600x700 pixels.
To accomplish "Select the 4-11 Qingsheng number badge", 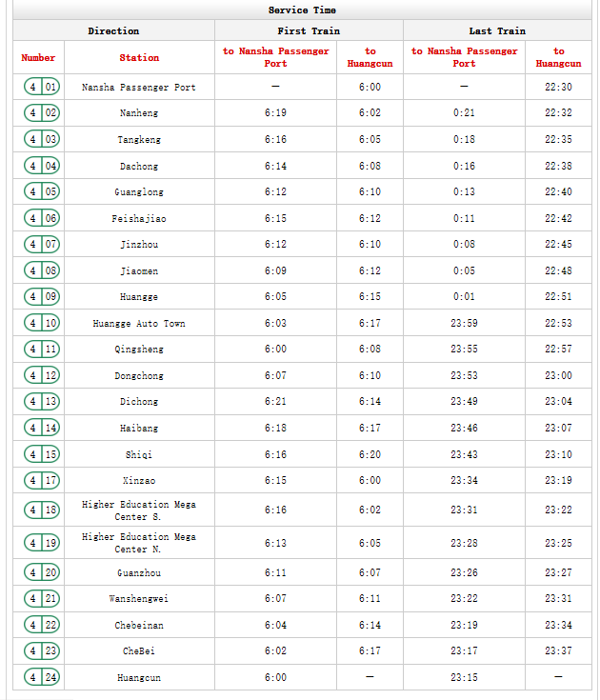I will coord(42,350).
